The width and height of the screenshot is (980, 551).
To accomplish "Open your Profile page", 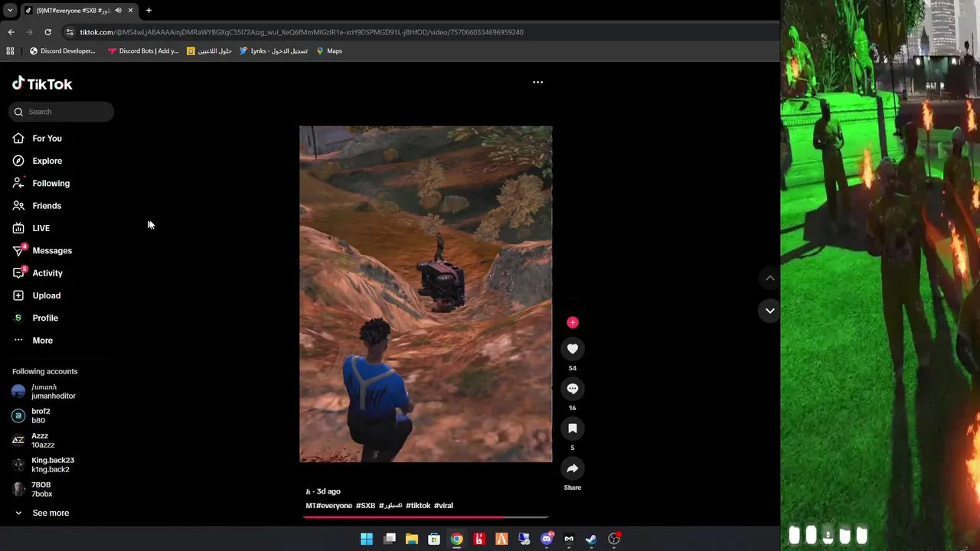I will pos(35,318).
